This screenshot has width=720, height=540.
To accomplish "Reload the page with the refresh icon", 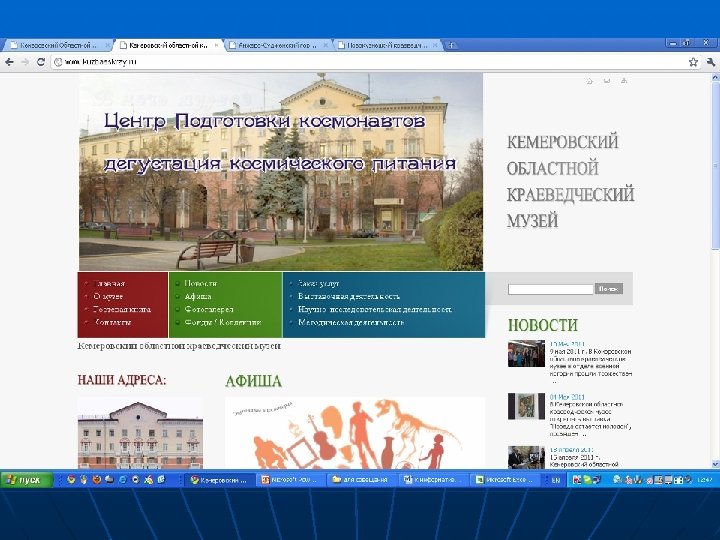I will coord(41,62).
